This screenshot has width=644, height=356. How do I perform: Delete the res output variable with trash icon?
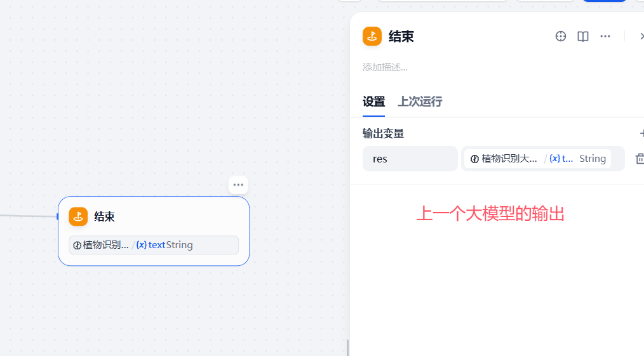tap(640, 159)
